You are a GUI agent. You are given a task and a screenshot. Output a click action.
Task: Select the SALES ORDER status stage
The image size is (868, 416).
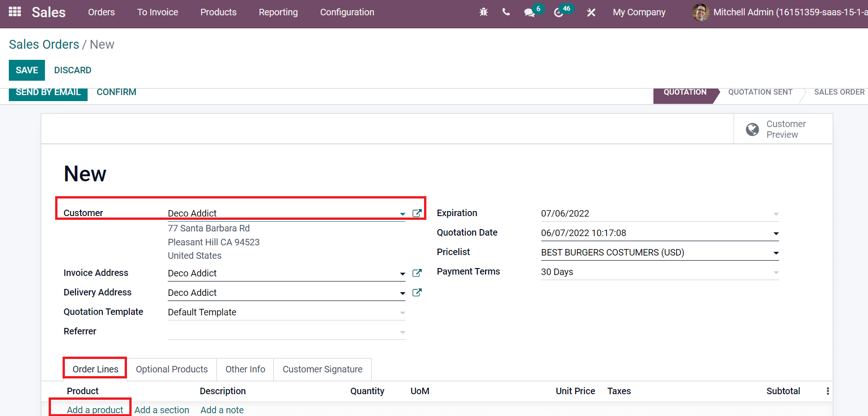coord(839,92)
